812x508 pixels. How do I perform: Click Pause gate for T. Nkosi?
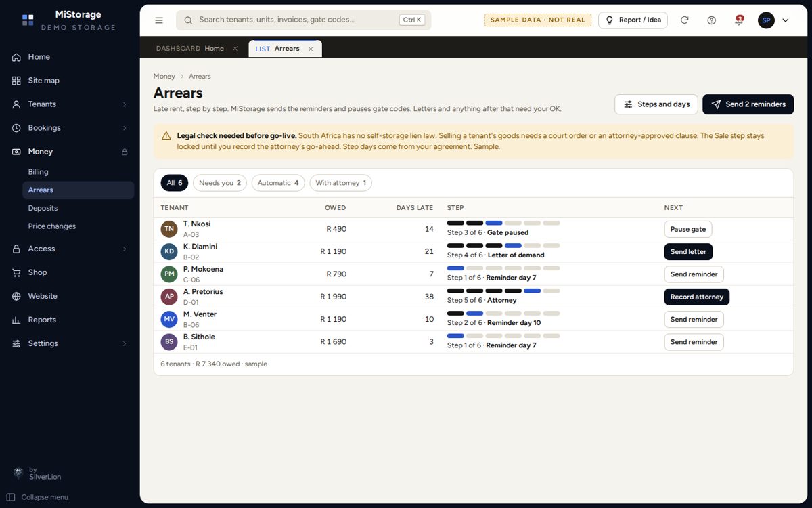coord(688,229)
